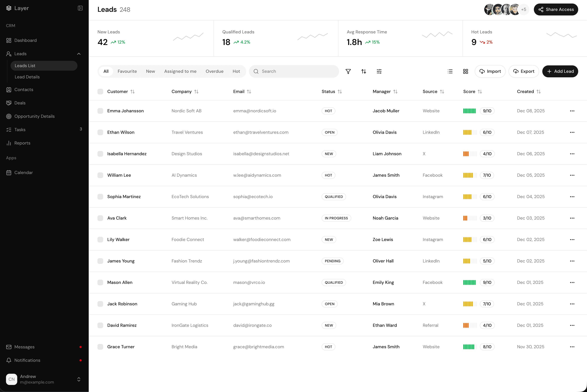587x392 pixels.
Task: Check the David Ramirez row checkbox
Action: click(100, 326)
